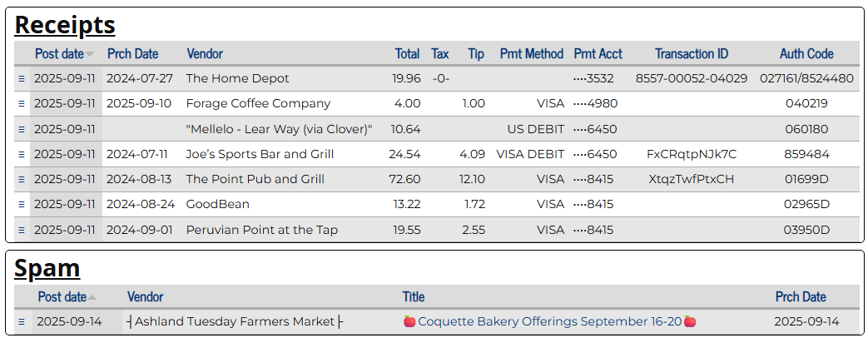Click row menu icon next to GoodBean
The height and width of the screenshot is (338, 868).
point(22,204)
